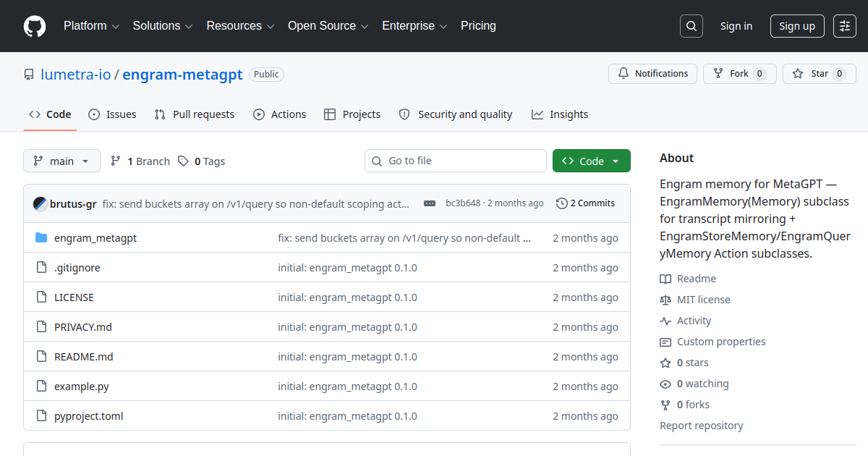Image resolution: width=868 pixels, height=456 pixels.
Task: Open the LICENSE file
Action: [74, 297]
